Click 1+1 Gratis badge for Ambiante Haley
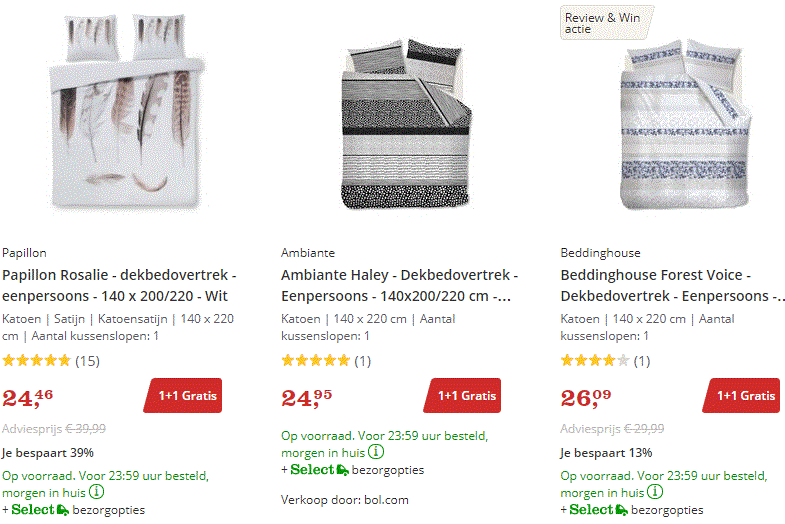785x524 pixels. (x=465, y=395)
